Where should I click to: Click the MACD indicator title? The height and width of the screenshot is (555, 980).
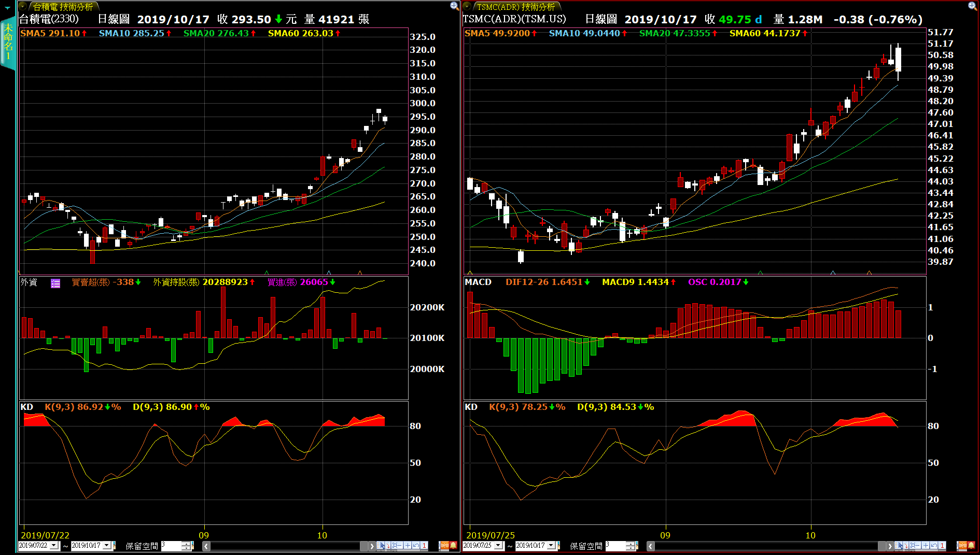pyautogui.click(x=478, y=282)
